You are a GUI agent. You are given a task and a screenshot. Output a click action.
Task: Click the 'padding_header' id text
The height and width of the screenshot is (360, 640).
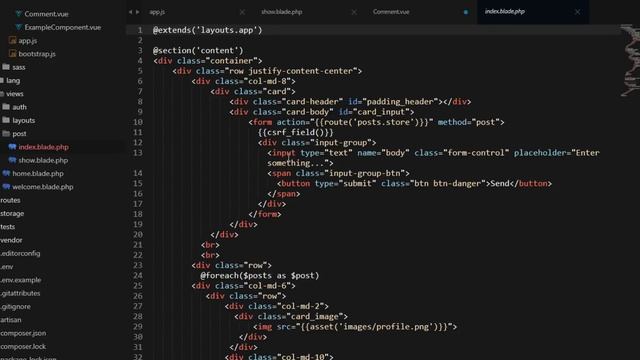click(x=400, y=102)
